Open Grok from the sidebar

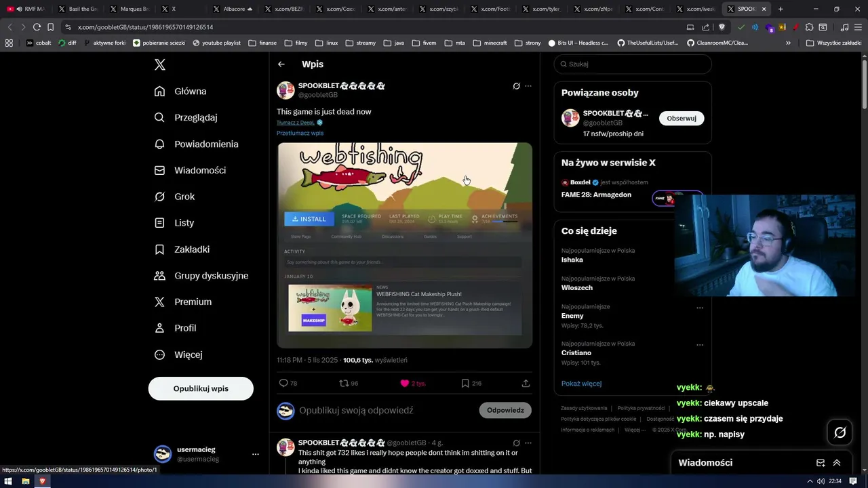tap(175, 197)
